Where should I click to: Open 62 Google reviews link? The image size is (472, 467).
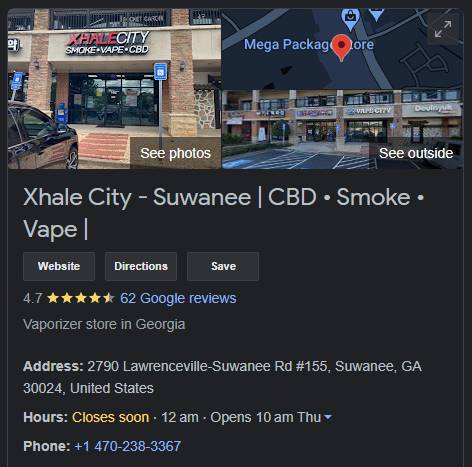tap(178, 298)
